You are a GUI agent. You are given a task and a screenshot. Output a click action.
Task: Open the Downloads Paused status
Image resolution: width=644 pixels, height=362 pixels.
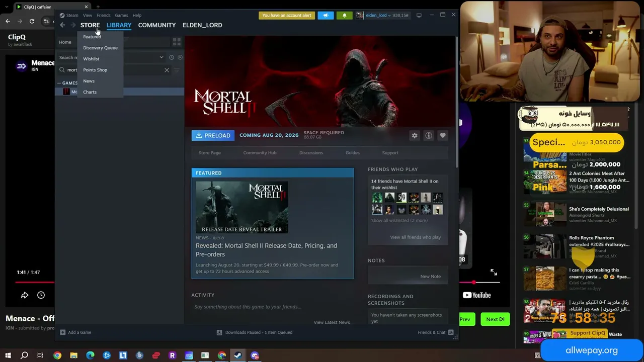(254, 332)
